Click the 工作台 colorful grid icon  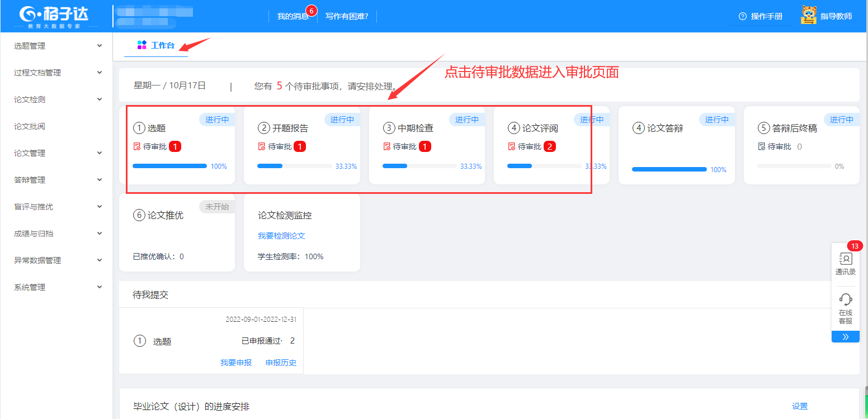(142, 45)
